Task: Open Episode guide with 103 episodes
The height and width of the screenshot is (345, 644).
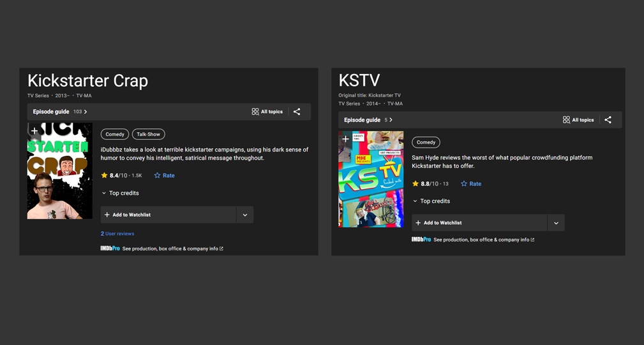Action: pyautogui.click(x=60, y=112)
